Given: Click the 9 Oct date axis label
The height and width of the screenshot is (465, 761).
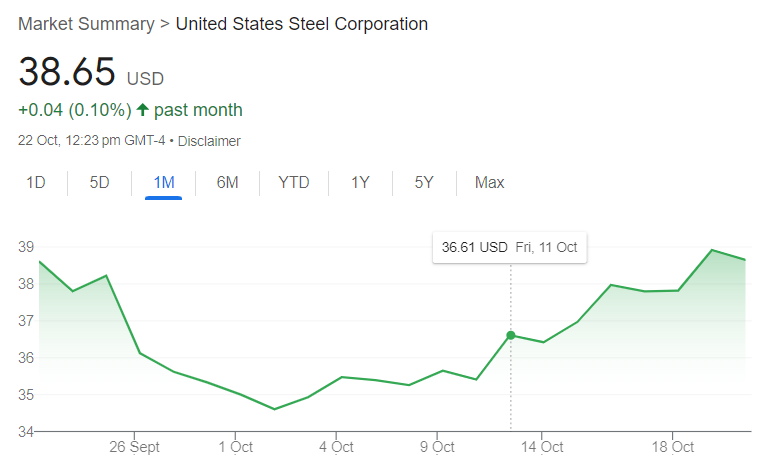Looking at the screenshot, I should pyautogui.click(x=437, y=447).
